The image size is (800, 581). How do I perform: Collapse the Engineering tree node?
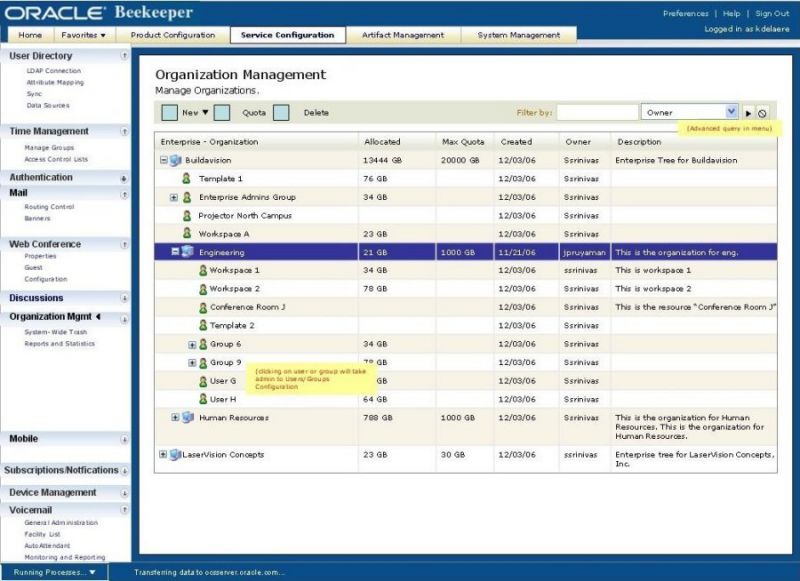175,251
